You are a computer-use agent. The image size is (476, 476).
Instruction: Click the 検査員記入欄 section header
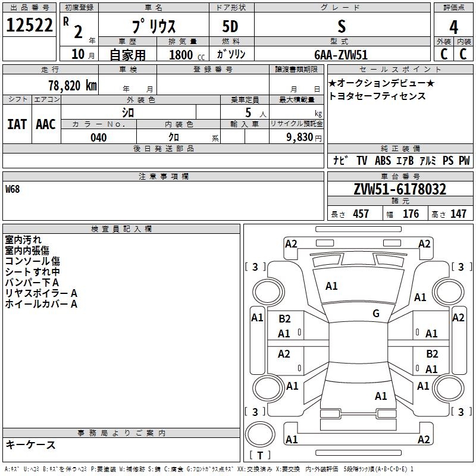pos(121,229)
